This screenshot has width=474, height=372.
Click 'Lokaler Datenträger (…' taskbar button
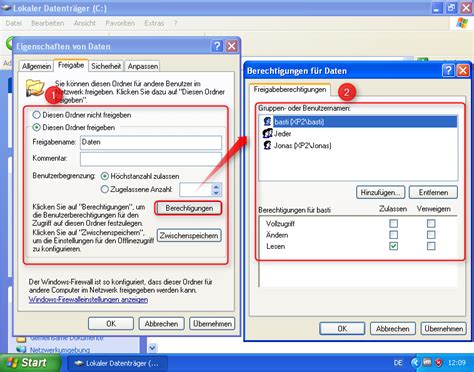pyautogui.click(x=117, y=363)
